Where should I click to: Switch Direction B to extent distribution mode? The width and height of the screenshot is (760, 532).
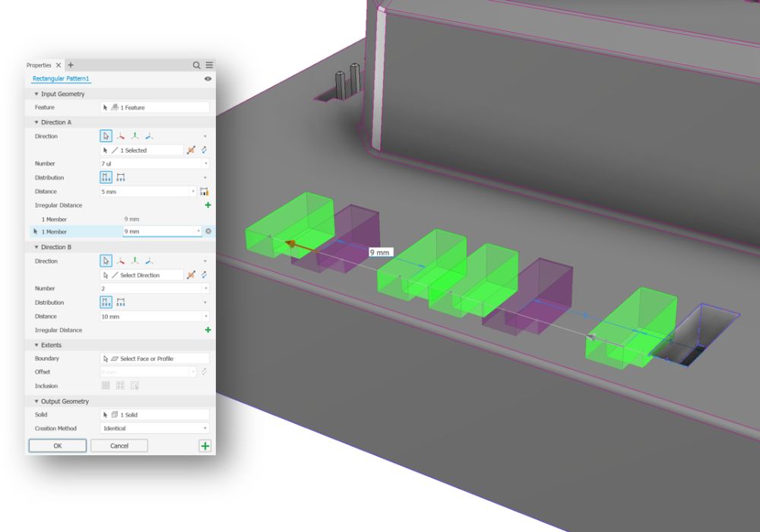pyautogui.click(x=121, y=302)
